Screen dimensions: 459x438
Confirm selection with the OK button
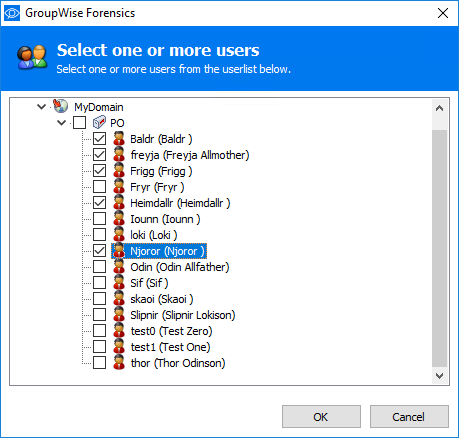pyautogui.click(x=321, y=417)
